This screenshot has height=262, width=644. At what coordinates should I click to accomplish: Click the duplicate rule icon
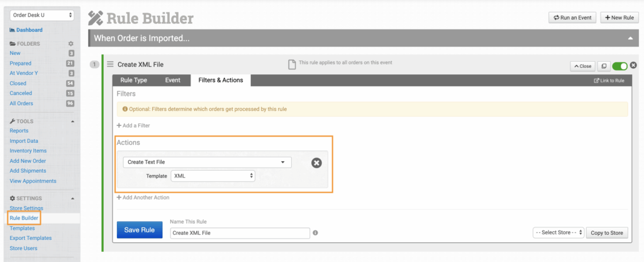603,65
